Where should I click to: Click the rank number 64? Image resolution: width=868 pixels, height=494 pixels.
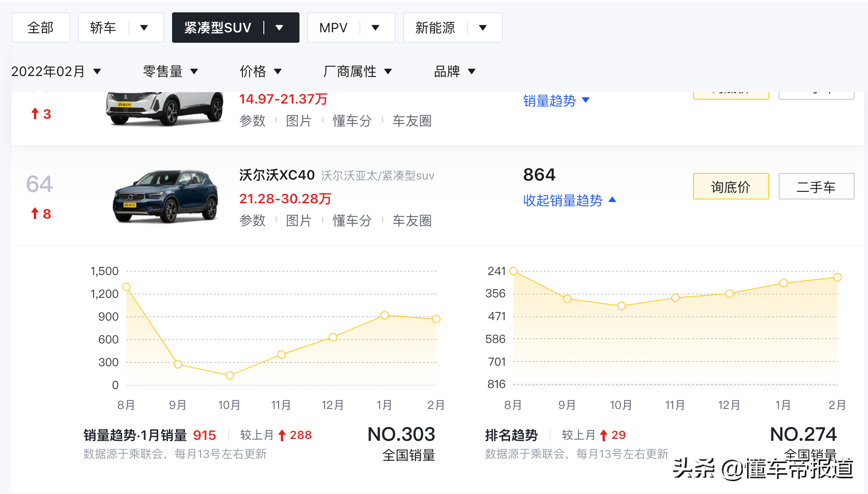[39, 184]
